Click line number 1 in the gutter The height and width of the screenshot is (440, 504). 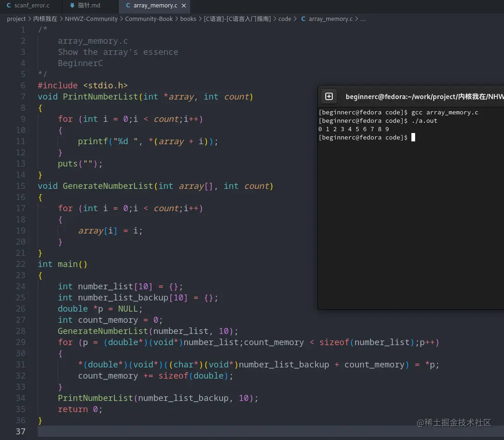pyautogui.click(x=23, y=30)
